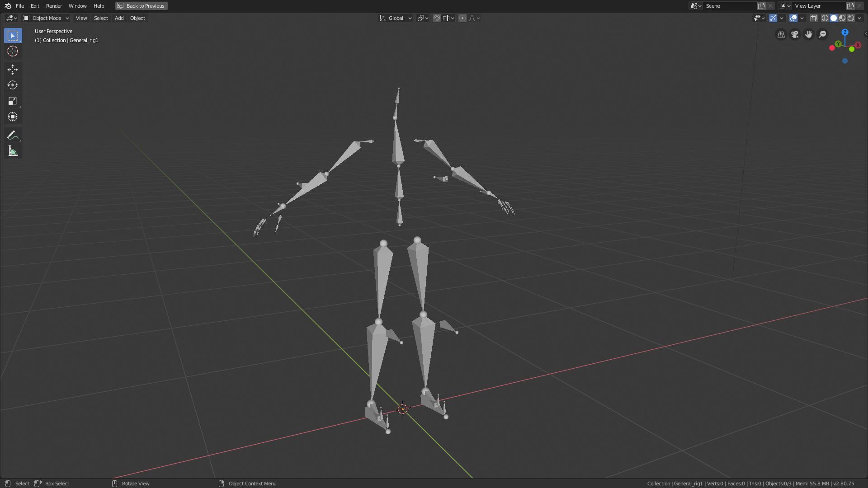Select the Measure tool
This screenshot has width=868, height=488.
pyautogui.click(x=13, y=150)
